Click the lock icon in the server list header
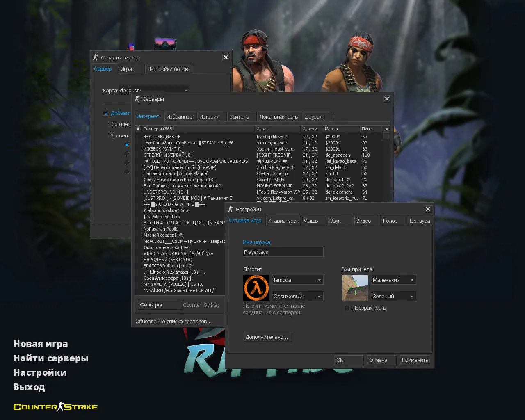Screen dimensions: 525x420 [138, 128]
